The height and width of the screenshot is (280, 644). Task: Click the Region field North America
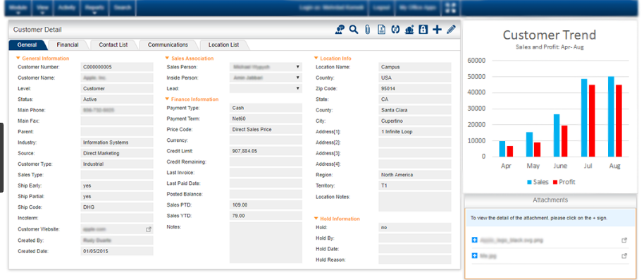tap(415, 175)
